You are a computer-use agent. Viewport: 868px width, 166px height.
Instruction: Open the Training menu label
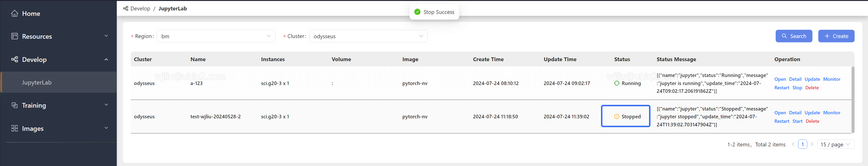click(34, 105)
